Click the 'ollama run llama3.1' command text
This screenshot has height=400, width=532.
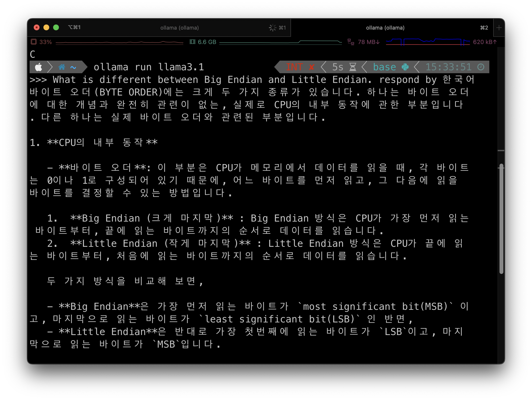149,67
